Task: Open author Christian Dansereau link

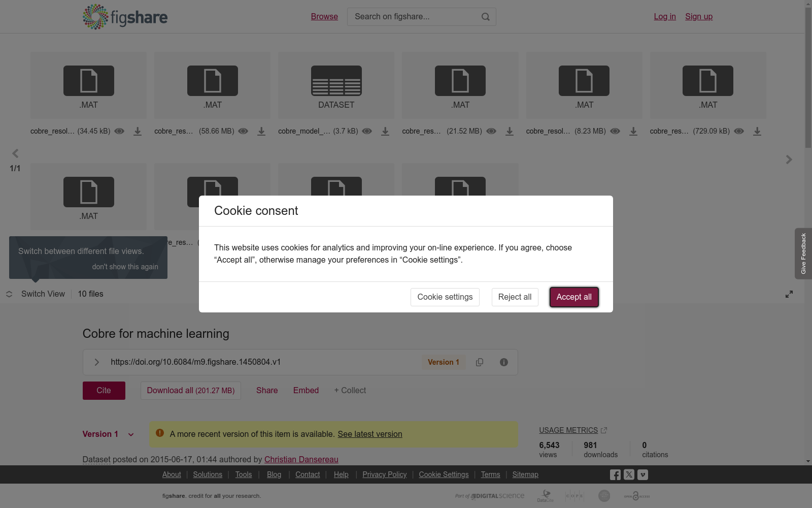Action: (x=301, y=460)
